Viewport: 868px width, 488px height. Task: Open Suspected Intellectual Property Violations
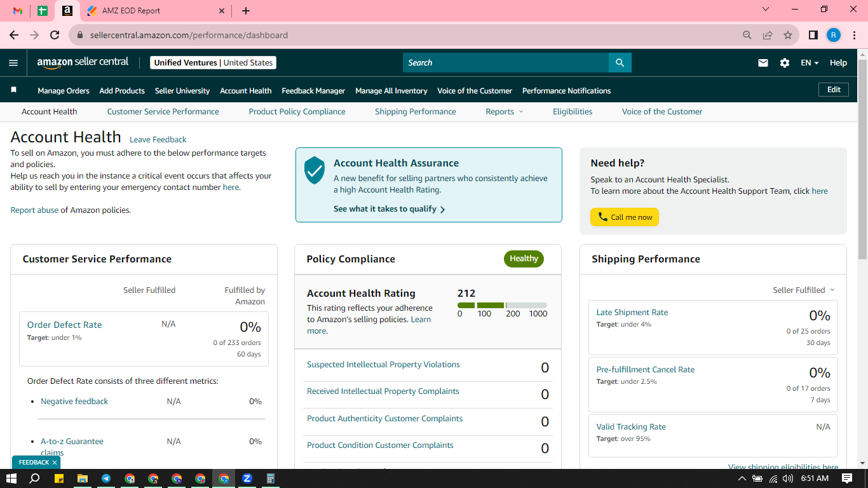(383, 364)
